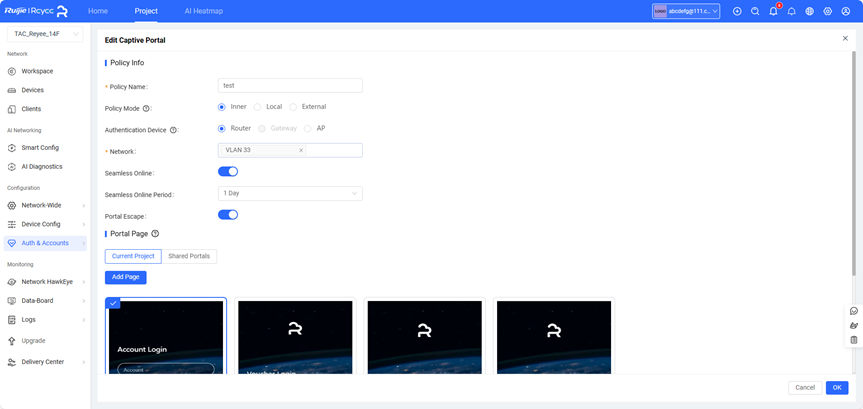Click the Authentication Device help icon
Image resolution: width=863 pixels, height=409 pixels.
coord(173,130)
